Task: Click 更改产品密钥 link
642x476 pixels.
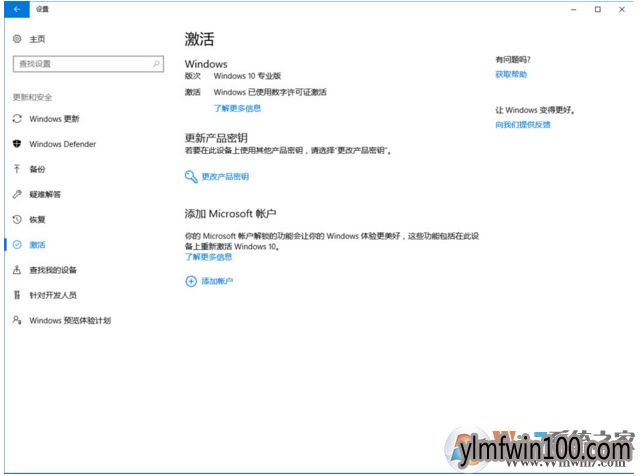Action: pos(225,176)
